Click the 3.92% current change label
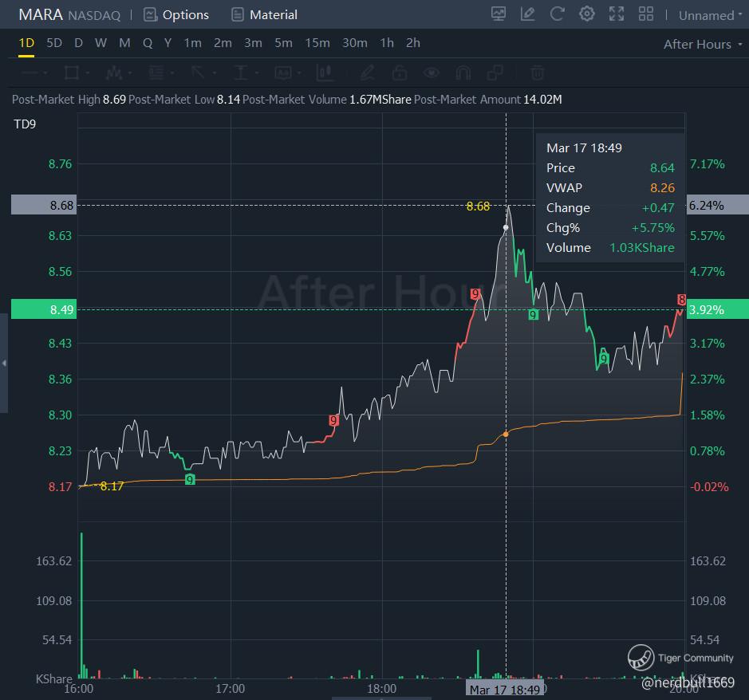 717,309
